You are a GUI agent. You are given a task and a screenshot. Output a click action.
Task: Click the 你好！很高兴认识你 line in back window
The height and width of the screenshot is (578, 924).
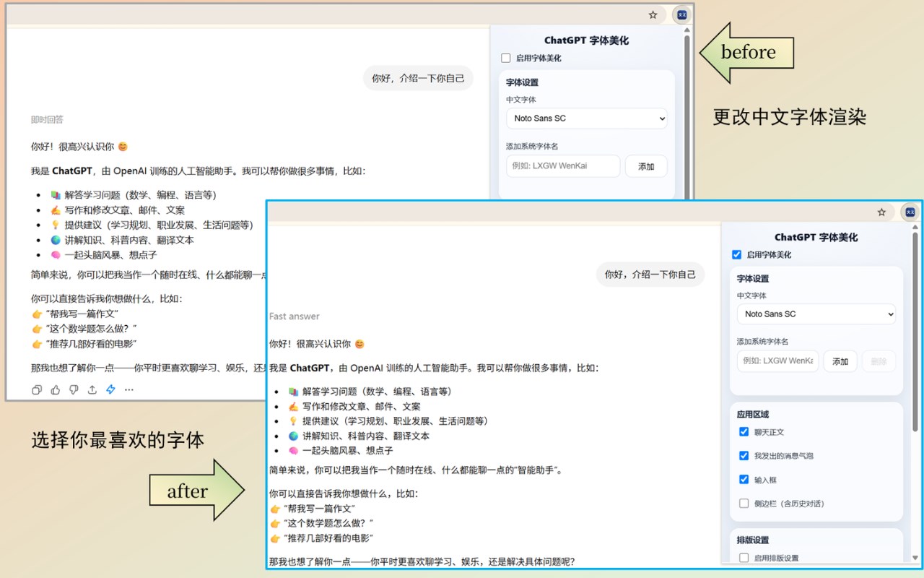click(79, 147)
